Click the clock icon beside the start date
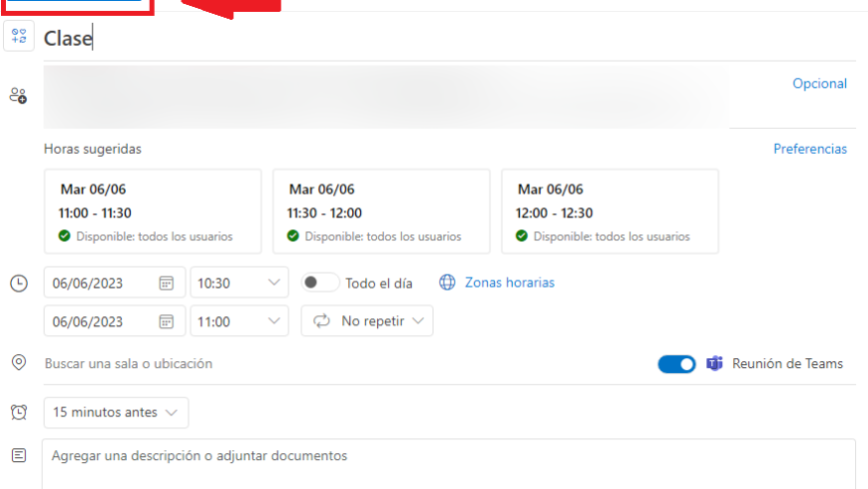The height and width of the screenshot is (489, 868). pyautogui.click(x=19, y=283)
